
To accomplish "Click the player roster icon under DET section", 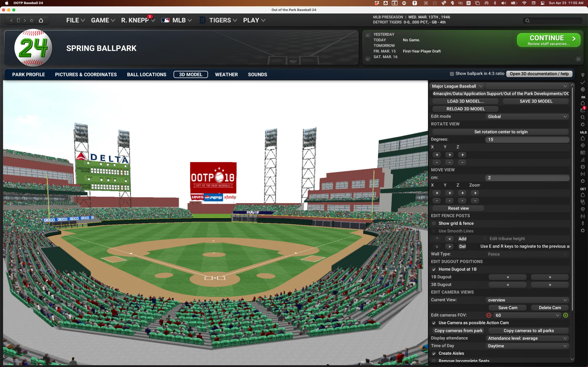I will coord(583,202).
